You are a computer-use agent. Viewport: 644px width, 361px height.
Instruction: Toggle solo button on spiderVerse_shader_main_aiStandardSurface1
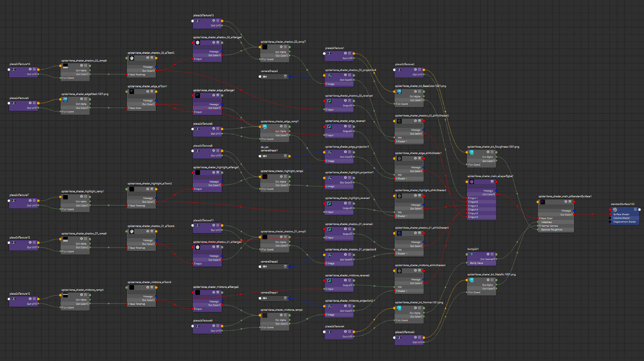(566, 202)
